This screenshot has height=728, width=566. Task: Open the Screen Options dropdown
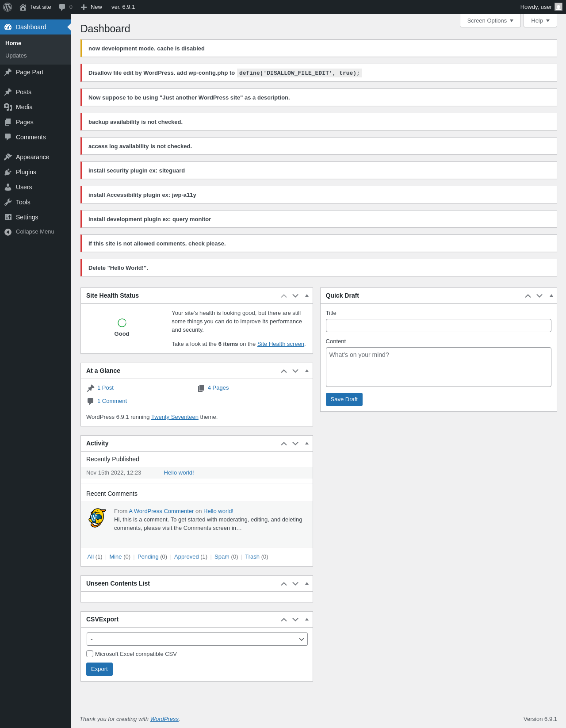tap(490, 21)
